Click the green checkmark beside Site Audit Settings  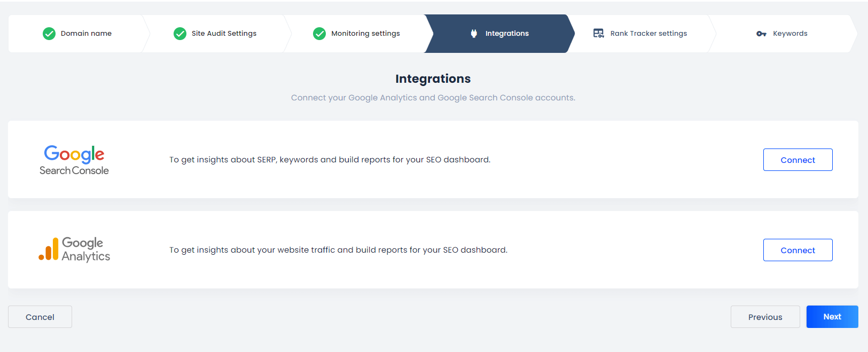pyautogui.click(x=180, y=34)
